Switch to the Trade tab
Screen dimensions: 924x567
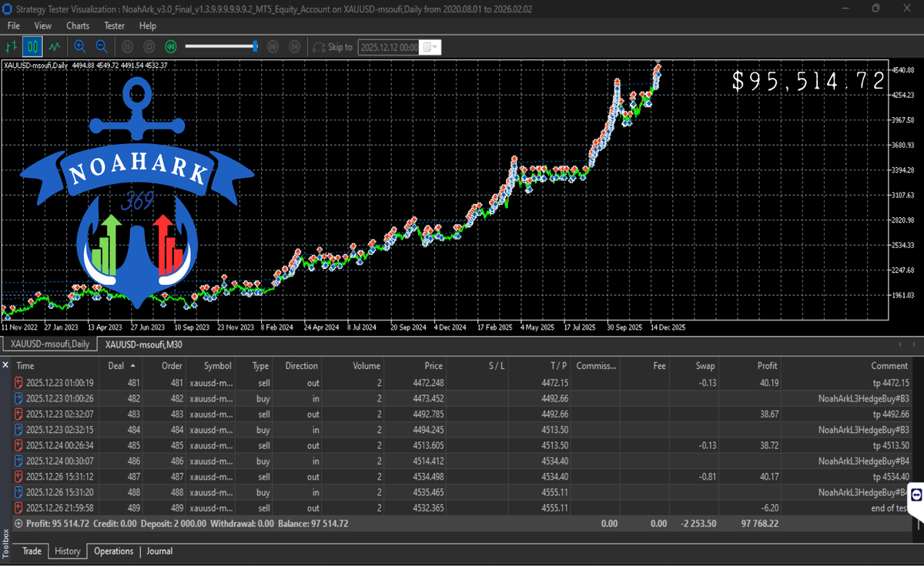pyautogui.click(x=32, y=551)
